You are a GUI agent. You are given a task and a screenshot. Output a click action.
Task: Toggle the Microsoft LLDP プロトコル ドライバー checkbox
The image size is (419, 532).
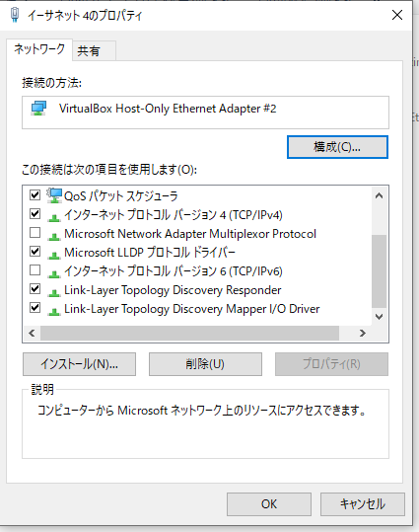[x=35, y=252]
